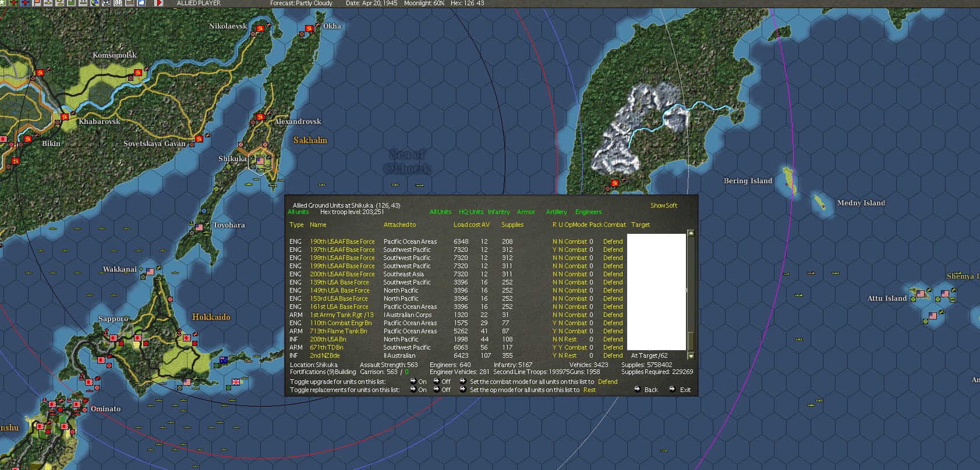This screenshot has height=470, width=980.
Task: Click the 'ALLIED PLAYER' label
Action: [199, 3]
